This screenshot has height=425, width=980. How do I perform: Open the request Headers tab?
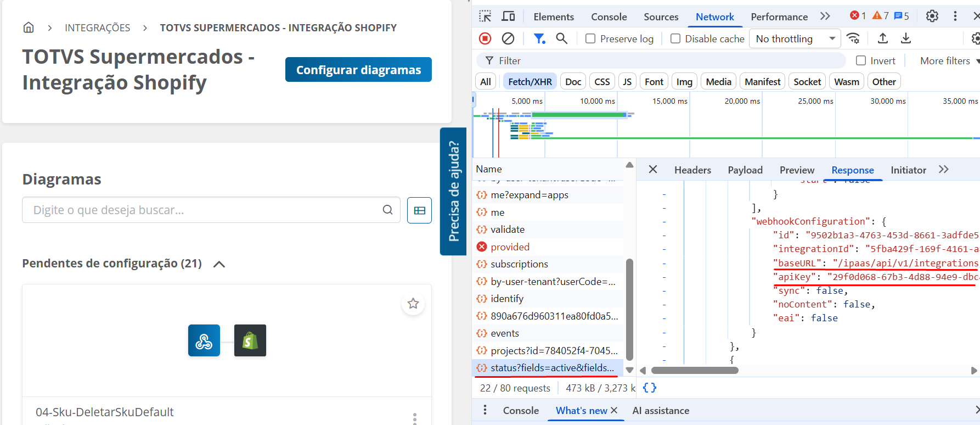click(692, 170)
